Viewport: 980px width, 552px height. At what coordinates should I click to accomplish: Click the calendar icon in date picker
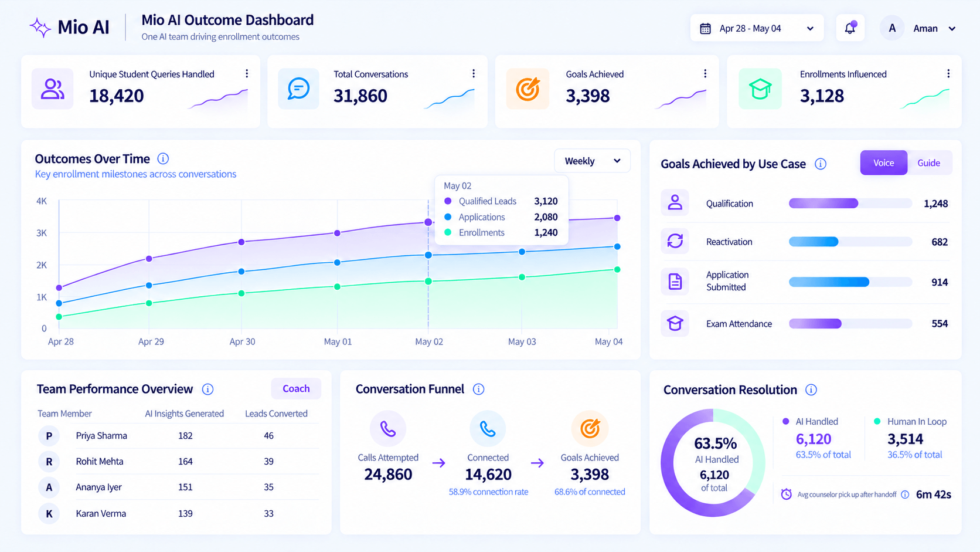706,28
